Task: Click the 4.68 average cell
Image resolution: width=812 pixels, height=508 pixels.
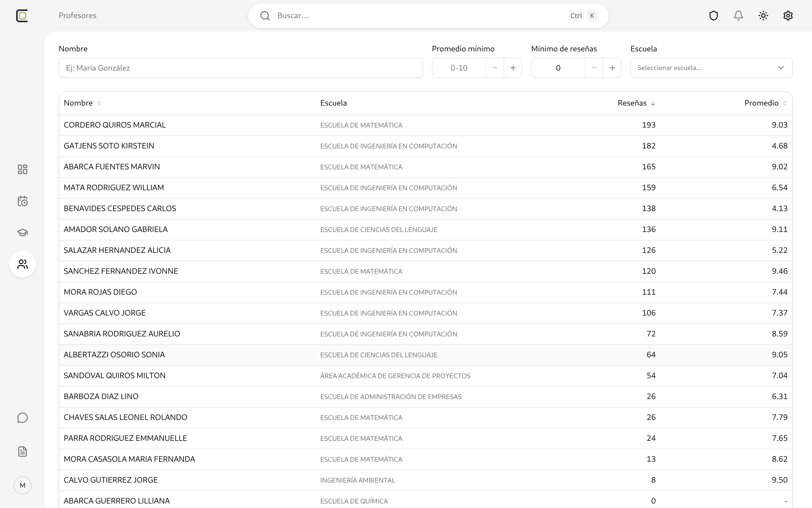Action: coord(780,146)
